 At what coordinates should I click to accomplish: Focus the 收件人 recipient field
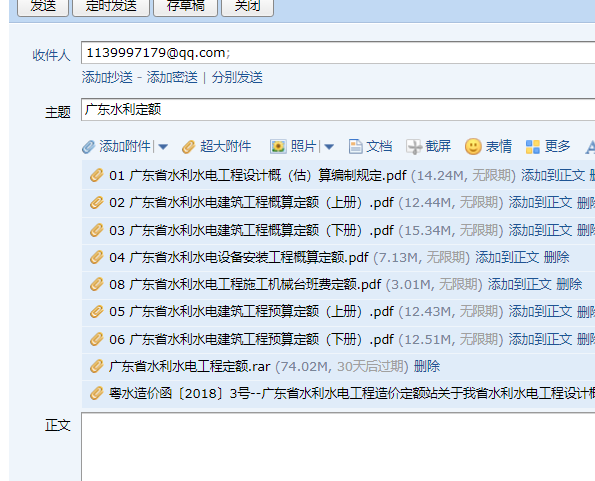(x=338, y=53)
